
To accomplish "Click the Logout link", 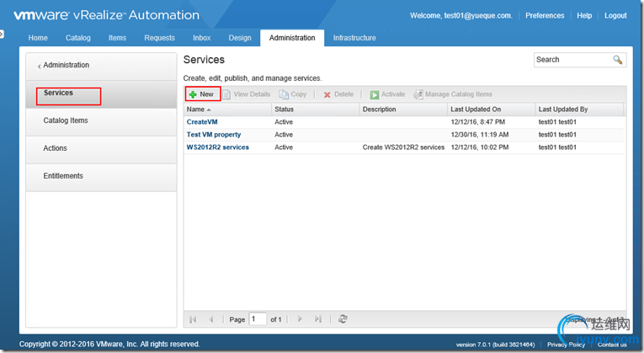I will click(615, 16).
